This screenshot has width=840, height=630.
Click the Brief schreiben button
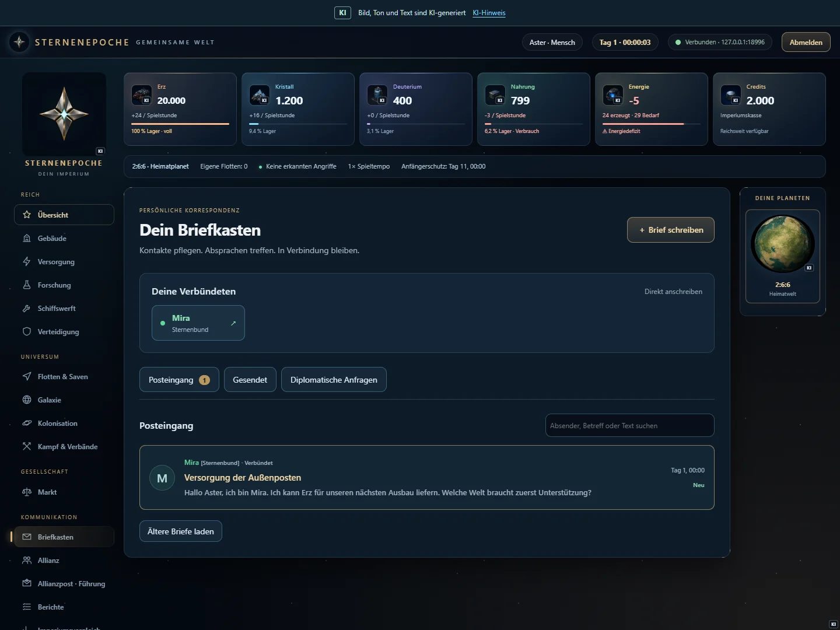(671, 230)
